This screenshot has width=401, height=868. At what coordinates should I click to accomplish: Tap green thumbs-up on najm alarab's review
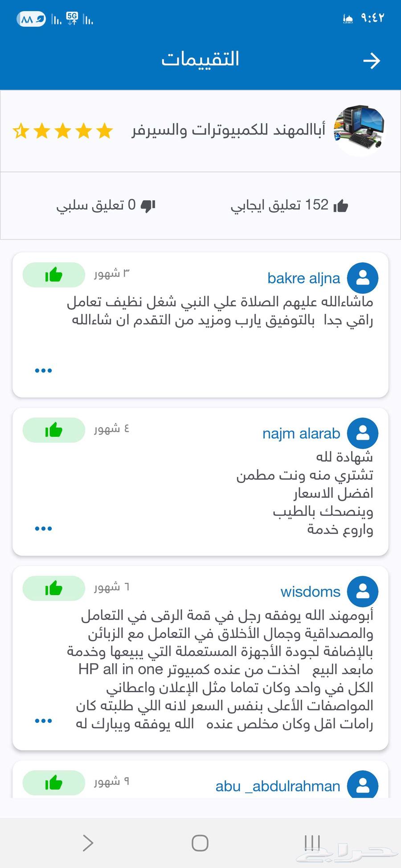tap(53, 430)
